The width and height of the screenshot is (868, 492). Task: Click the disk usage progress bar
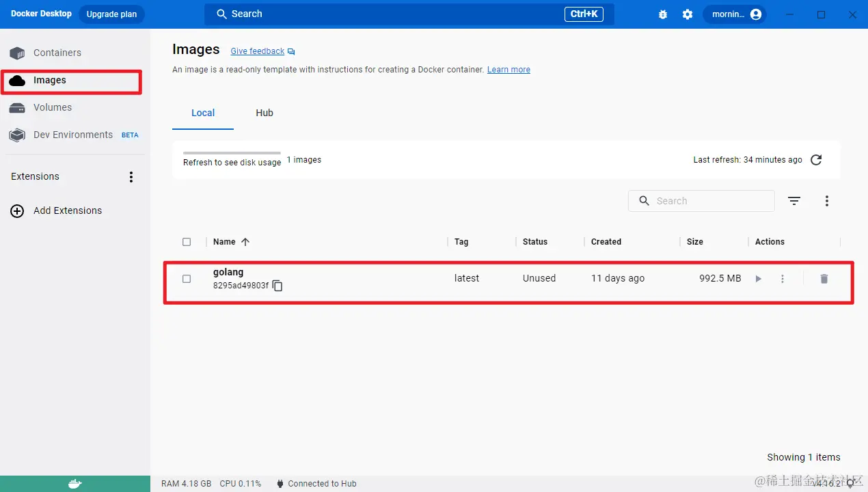[232, 153]
